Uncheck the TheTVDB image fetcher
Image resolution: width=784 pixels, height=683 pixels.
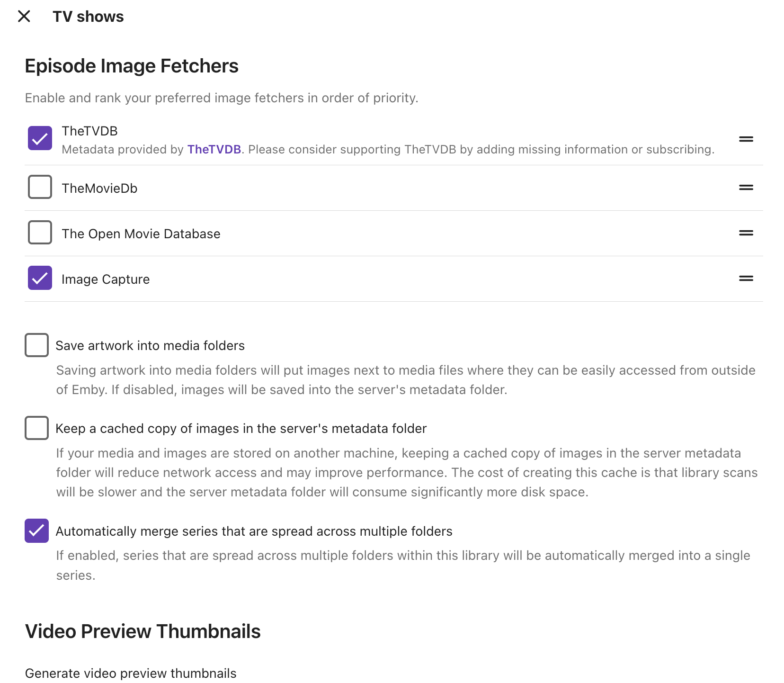40,138
